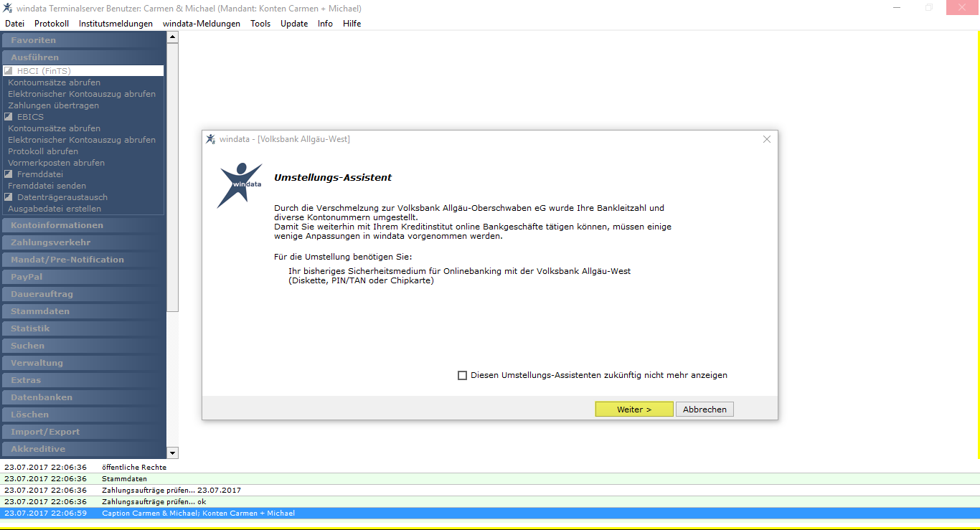This screenshot has height=530, width=980.
Task: Click the icon beside Fremddatei
Action: click(x=9, y=174)
